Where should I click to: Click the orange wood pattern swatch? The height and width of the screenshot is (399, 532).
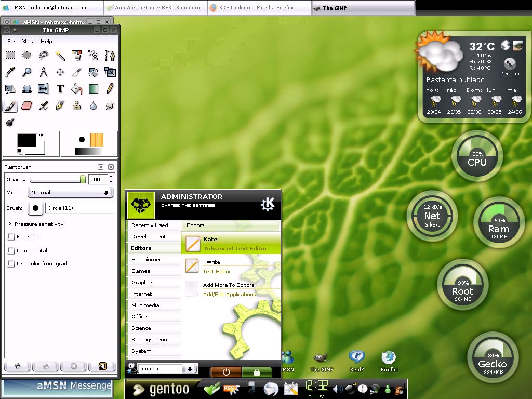96,140
